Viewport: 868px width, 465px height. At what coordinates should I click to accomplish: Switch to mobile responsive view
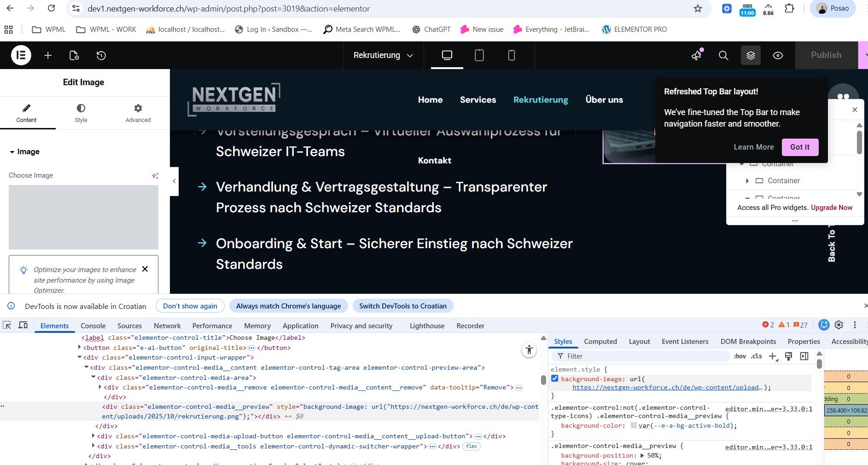pyautogui.click(x=511, y=55)
